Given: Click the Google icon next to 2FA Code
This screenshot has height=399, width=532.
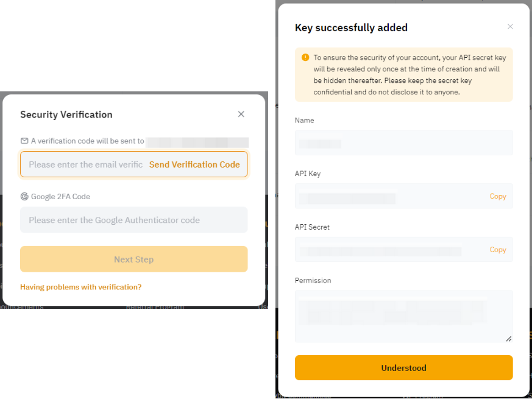Looking at the screenshot, I should (24, 196).
